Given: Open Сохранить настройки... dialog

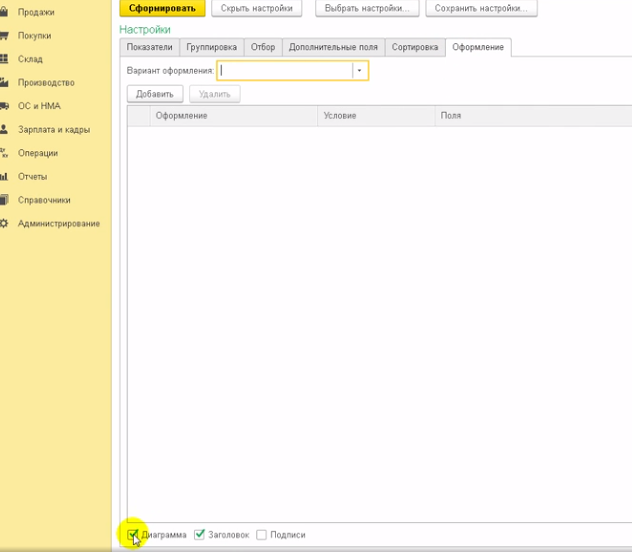Looking at the screenshot, I should pyautogui.click(x=480, y=8).
